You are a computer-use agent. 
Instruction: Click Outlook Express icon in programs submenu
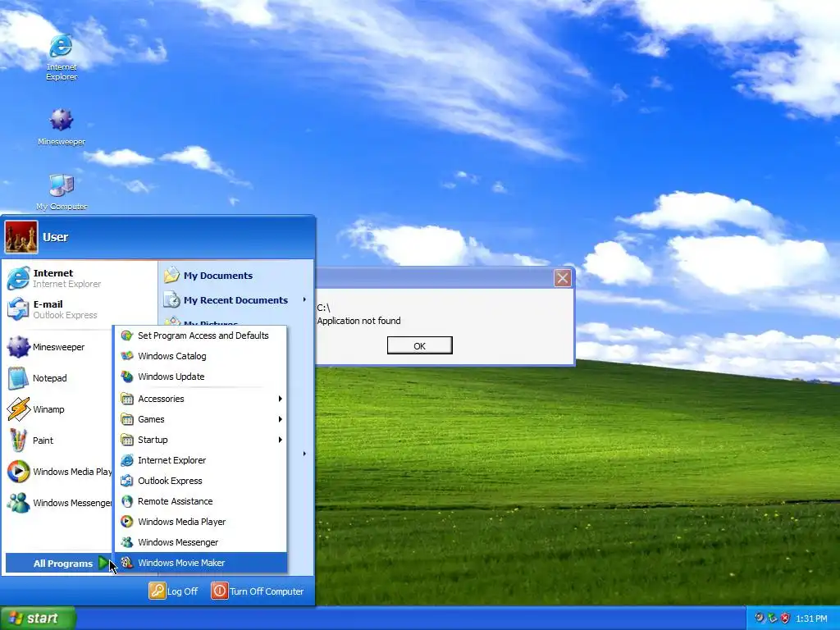click(127, 481)
